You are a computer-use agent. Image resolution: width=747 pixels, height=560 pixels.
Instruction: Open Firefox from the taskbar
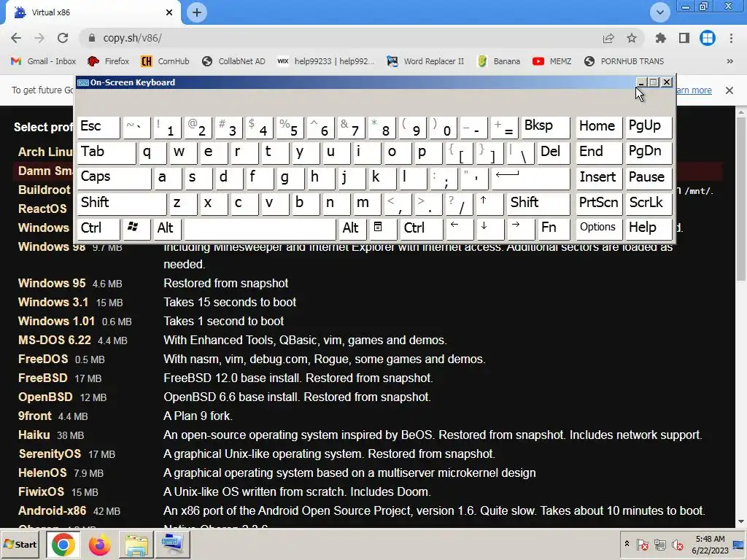(x=99, y=544)
